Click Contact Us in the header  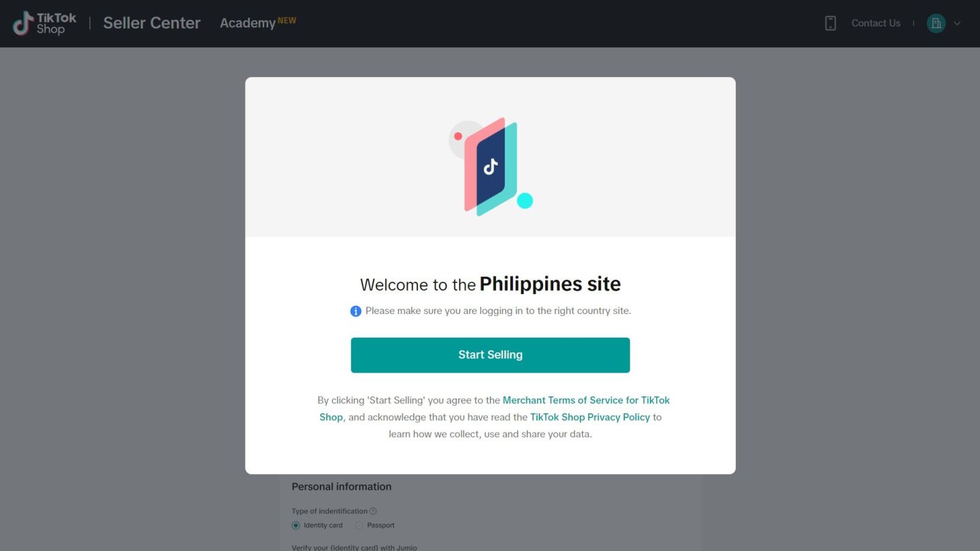[876, 23]
